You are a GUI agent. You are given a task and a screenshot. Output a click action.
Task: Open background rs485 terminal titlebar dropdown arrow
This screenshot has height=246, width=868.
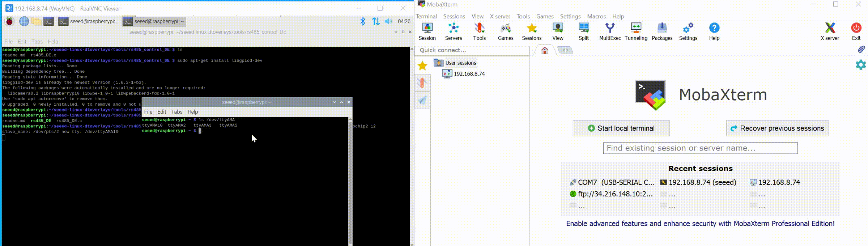(396, 32)
